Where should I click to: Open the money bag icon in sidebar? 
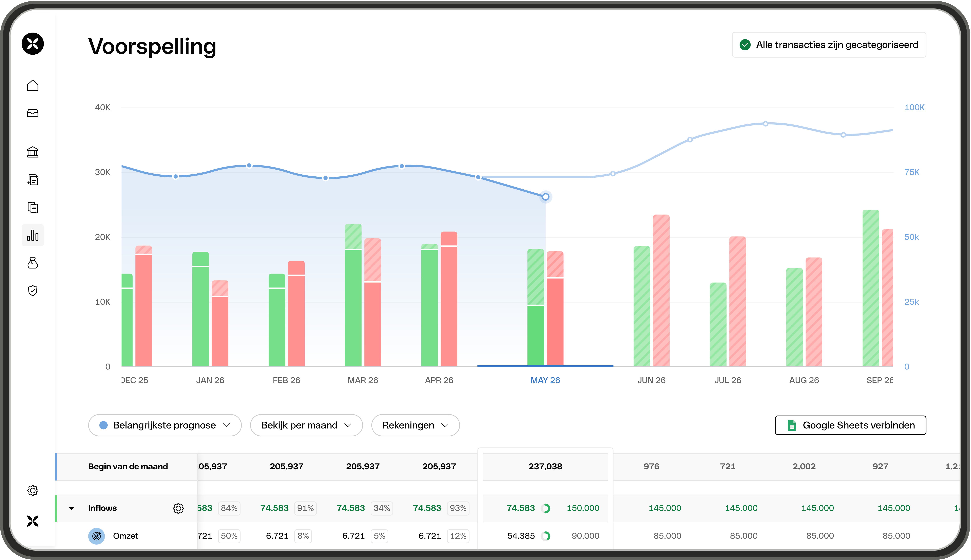tap(33, 263)
